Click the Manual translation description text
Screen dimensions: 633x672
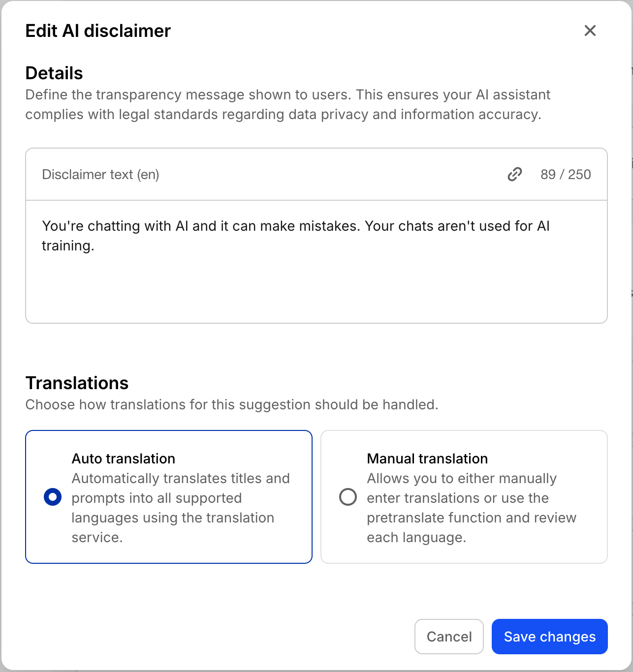(472, 508)
